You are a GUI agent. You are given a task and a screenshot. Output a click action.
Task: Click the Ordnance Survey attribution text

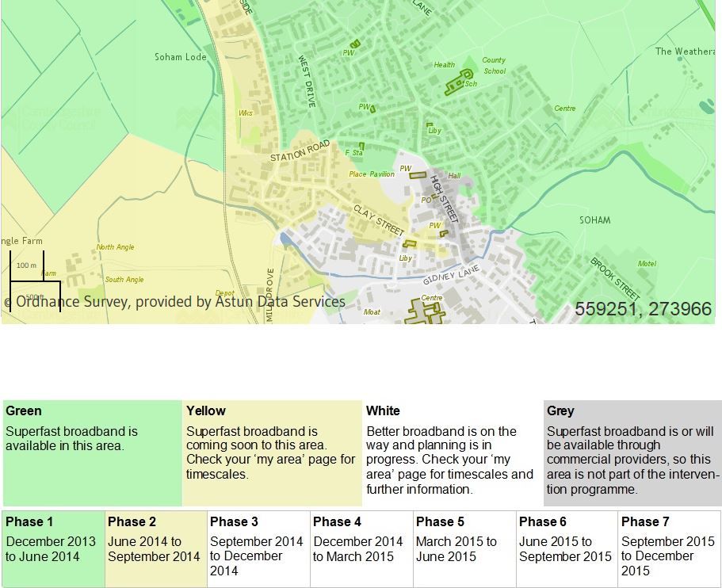click(174, 302)
